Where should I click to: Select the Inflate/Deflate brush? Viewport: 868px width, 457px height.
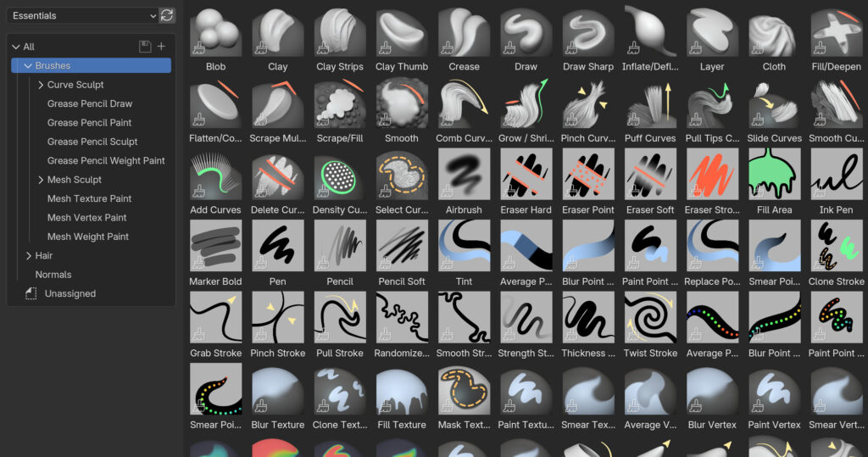pyautogui.click(x=650, y=31)
